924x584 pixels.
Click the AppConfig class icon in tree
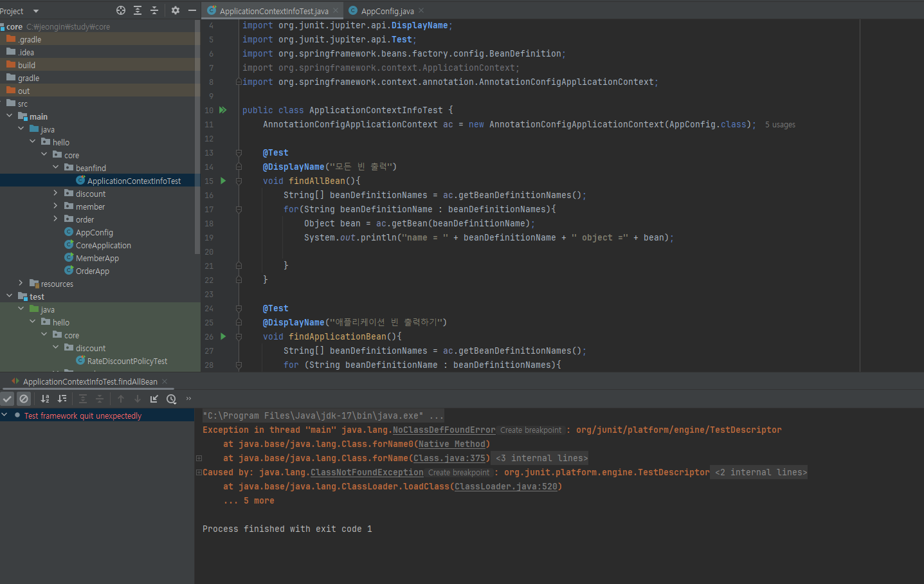tap(69, 232)
